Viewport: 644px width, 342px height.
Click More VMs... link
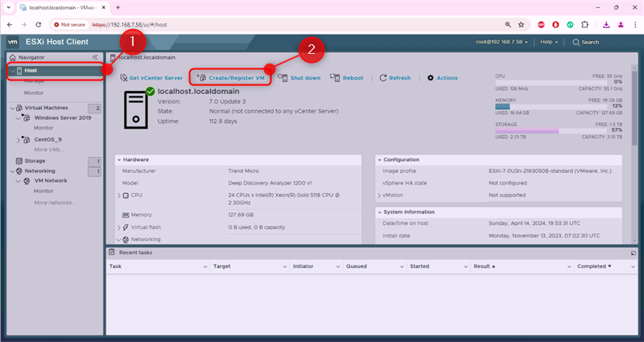click(49, 150)
